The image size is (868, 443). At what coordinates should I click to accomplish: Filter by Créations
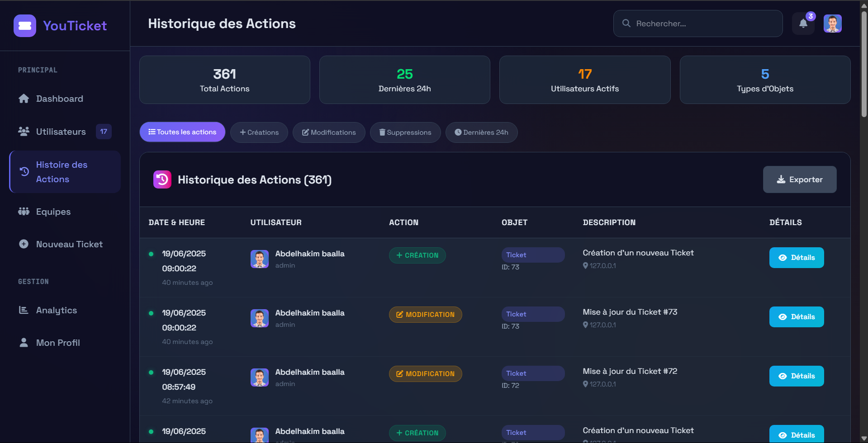259,132
